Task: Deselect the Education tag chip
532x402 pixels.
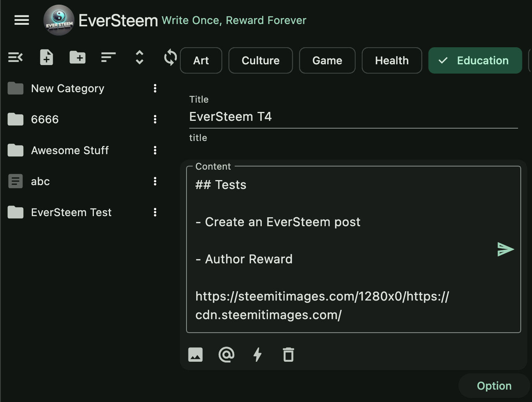Action: pyautogui.click(x=475, y=60)
